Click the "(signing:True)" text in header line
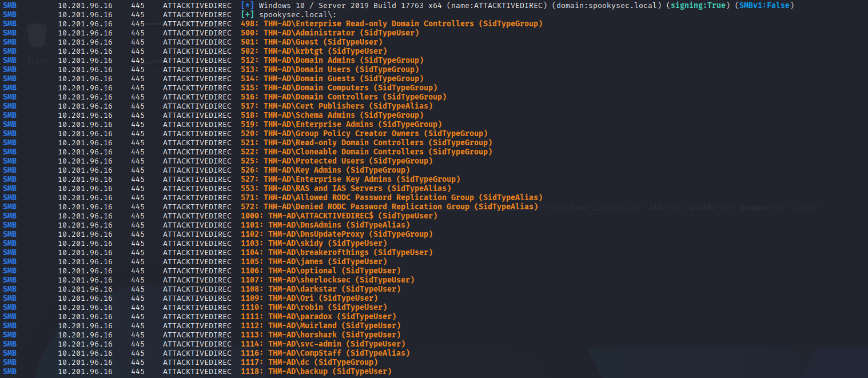Viewport: 868px width, 378px height. click(x=698, y=5)
